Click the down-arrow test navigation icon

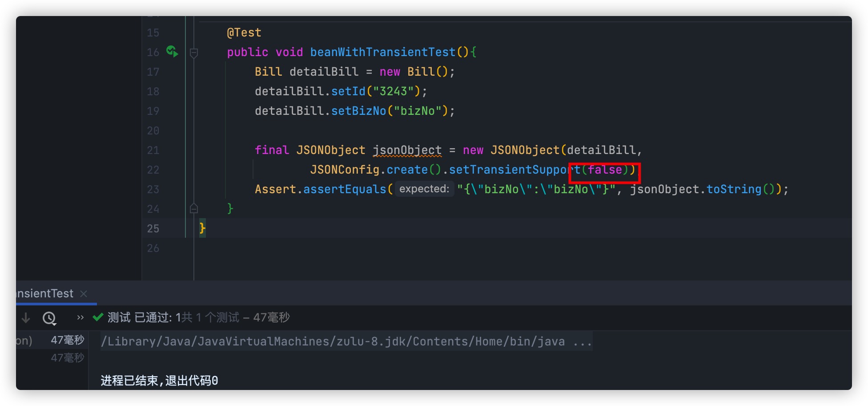[x=25, y=318]
